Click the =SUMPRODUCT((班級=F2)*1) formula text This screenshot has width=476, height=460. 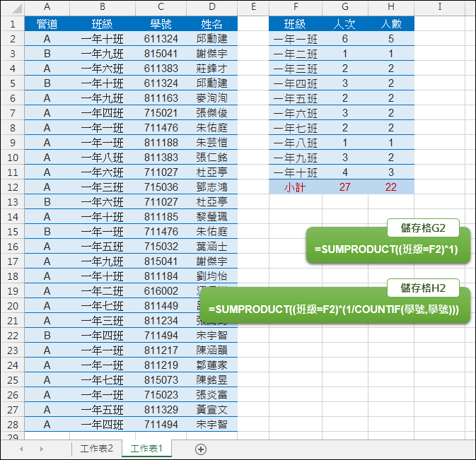(386, 249)
